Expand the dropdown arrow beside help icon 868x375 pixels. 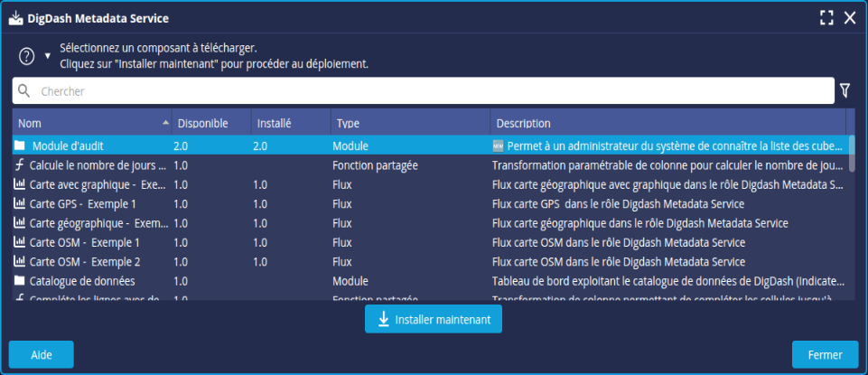48,56
